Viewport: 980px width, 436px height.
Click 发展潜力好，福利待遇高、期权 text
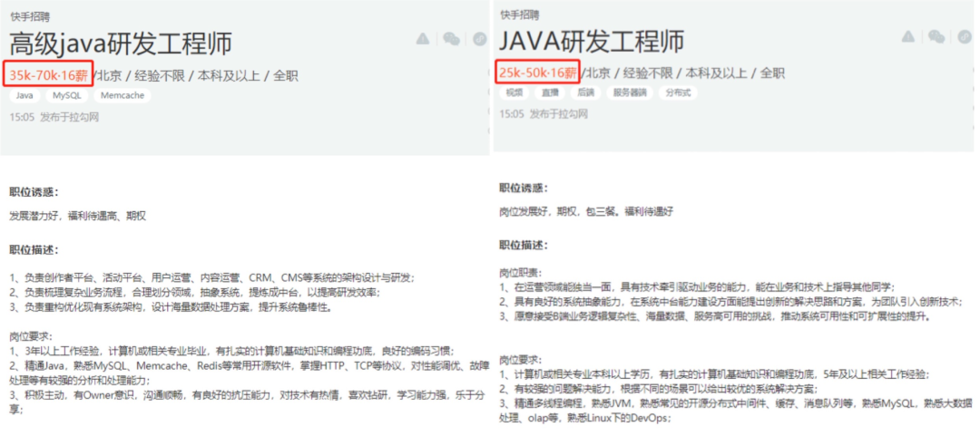pos(78,216)
